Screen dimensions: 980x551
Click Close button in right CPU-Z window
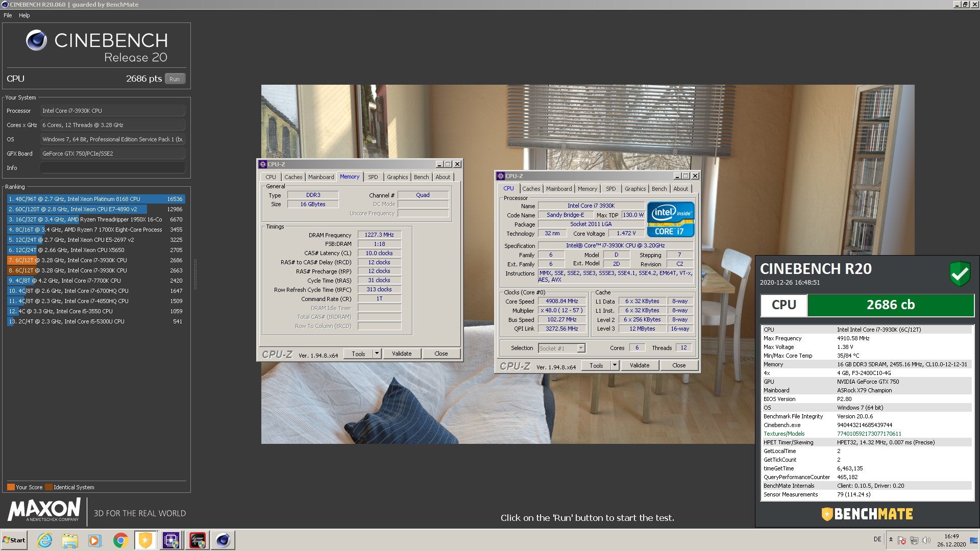pos(679,365)
